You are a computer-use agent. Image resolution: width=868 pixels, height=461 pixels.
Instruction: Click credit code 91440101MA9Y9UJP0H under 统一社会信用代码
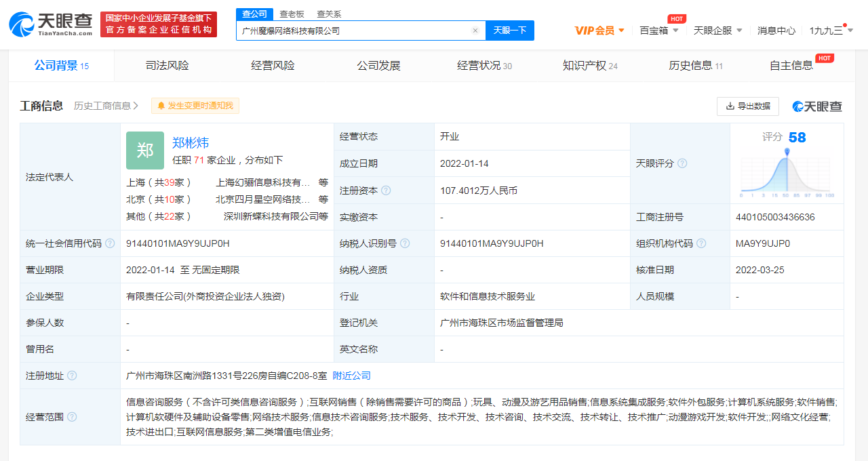point(178,243)
